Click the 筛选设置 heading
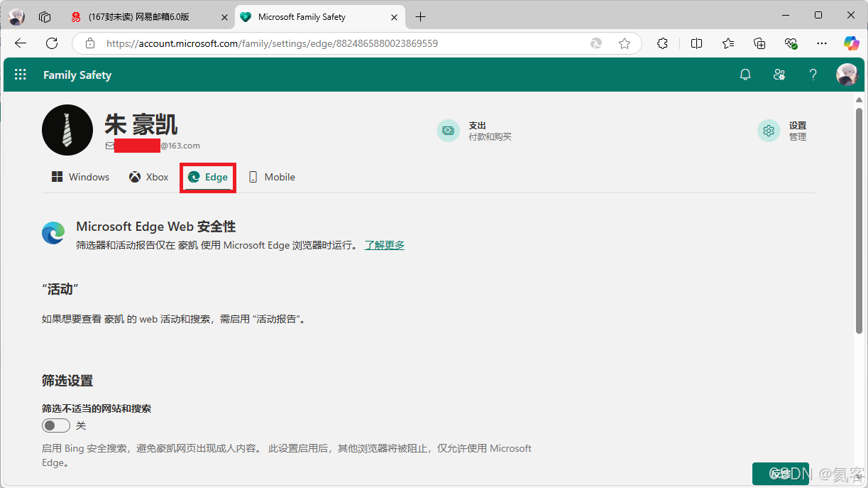This screenshot has height=488, width=868. (x=67, y=381)
